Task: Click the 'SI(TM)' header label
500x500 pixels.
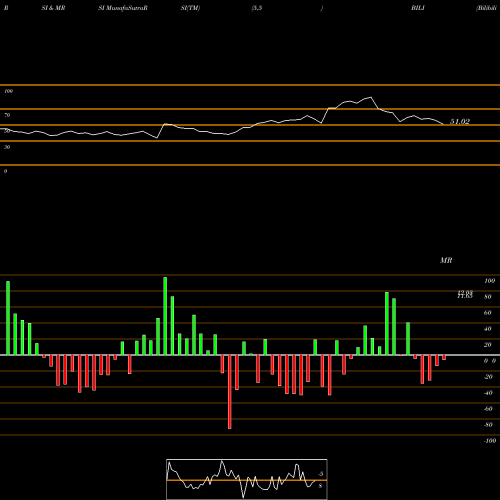Action: tap(190, 8)
